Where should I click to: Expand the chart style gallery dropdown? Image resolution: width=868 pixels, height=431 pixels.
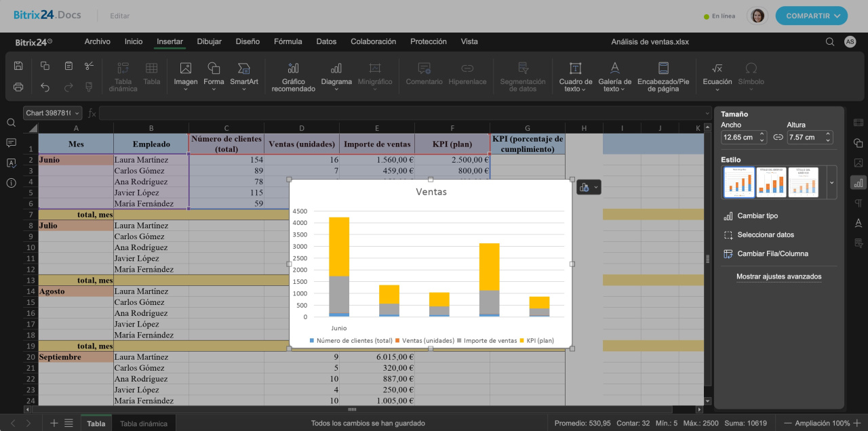832,182
